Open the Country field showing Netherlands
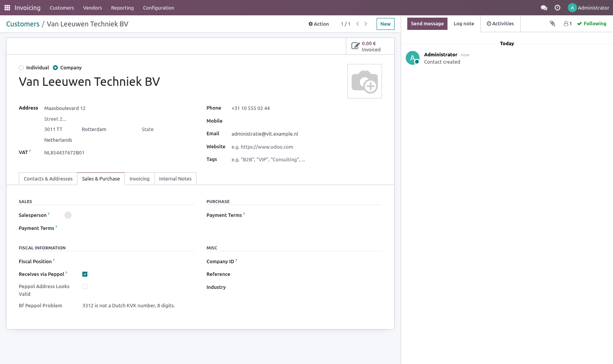Image resolution: width=613 pixels, height=364 pixels. 119,140
